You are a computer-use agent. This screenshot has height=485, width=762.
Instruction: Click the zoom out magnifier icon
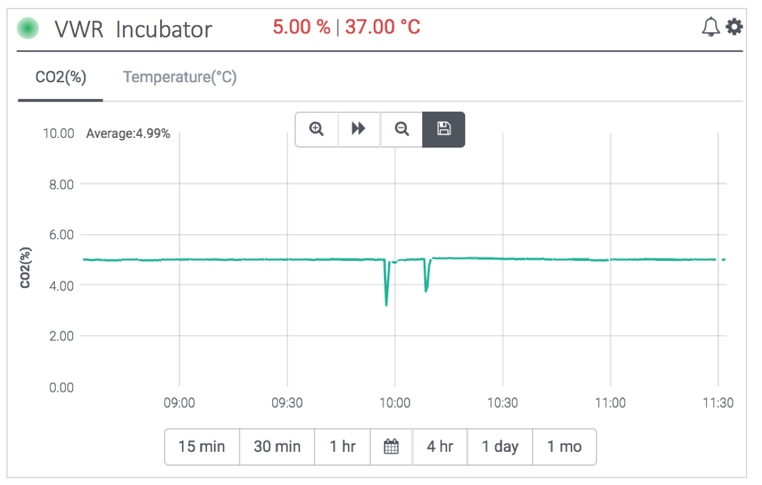401,129
